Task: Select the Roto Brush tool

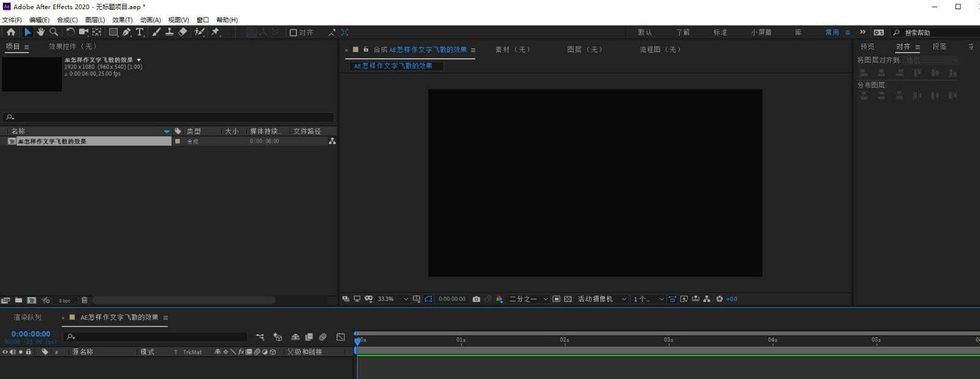Action: tap(199, 32)
